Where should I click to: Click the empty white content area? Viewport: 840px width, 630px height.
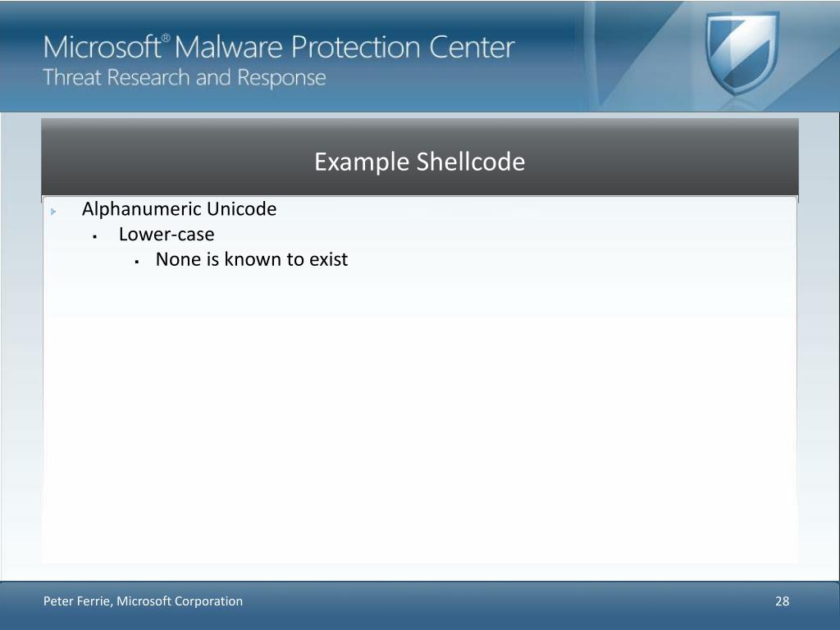(419, 418)
